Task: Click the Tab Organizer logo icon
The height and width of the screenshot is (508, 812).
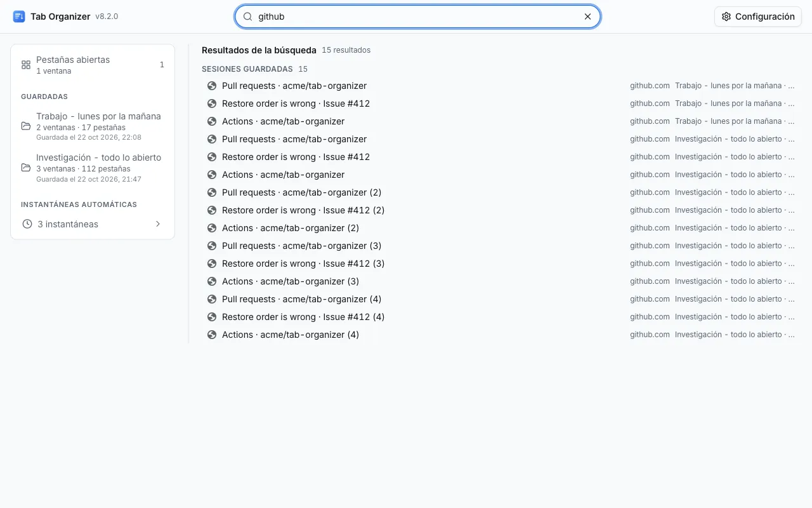Action: click(19, 17)
